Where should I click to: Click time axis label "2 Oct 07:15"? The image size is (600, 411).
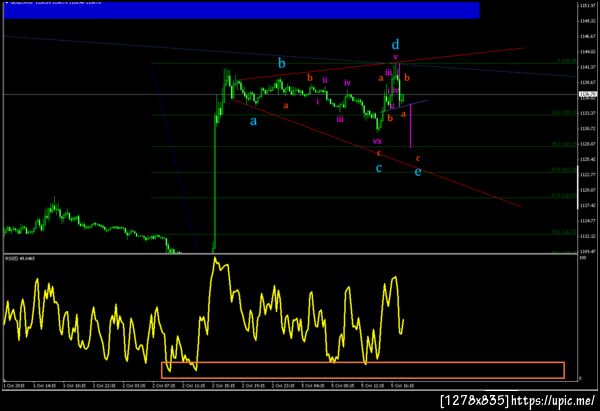click(x=164, y=386)
